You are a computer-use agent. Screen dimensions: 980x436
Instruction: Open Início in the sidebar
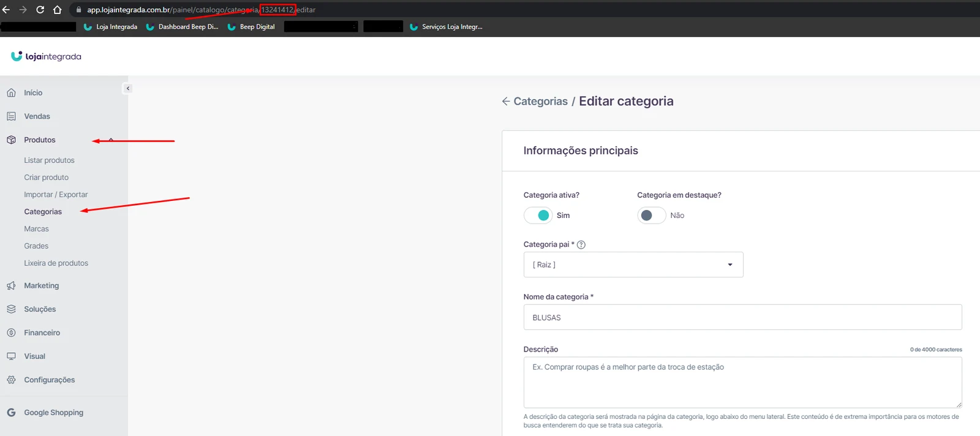click(33, 93)
